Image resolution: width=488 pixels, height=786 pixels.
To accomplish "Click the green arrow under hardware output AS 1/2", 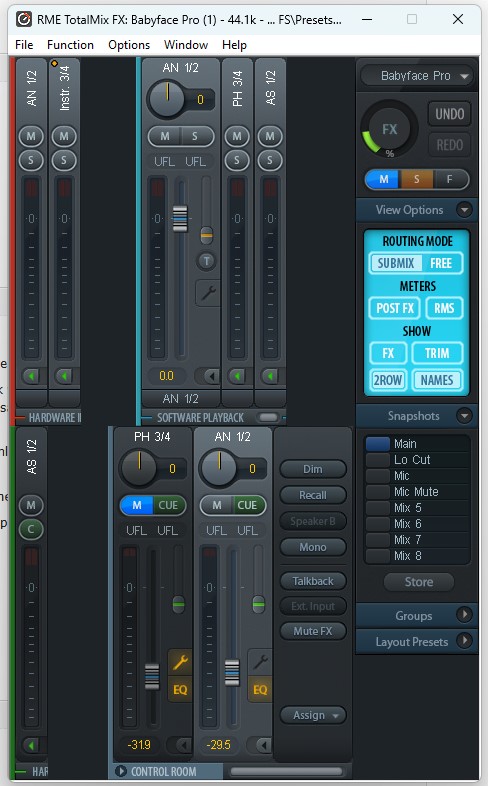I will click(31, 745).
